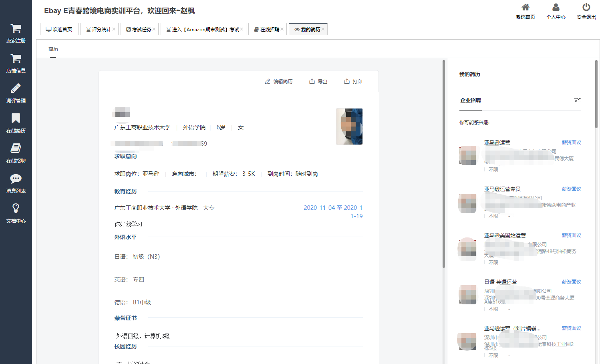This screenshot has width=604, height=364.
Task: Switch to Amazon期末测试 考试 tab
Action: [x=203, y=29]
